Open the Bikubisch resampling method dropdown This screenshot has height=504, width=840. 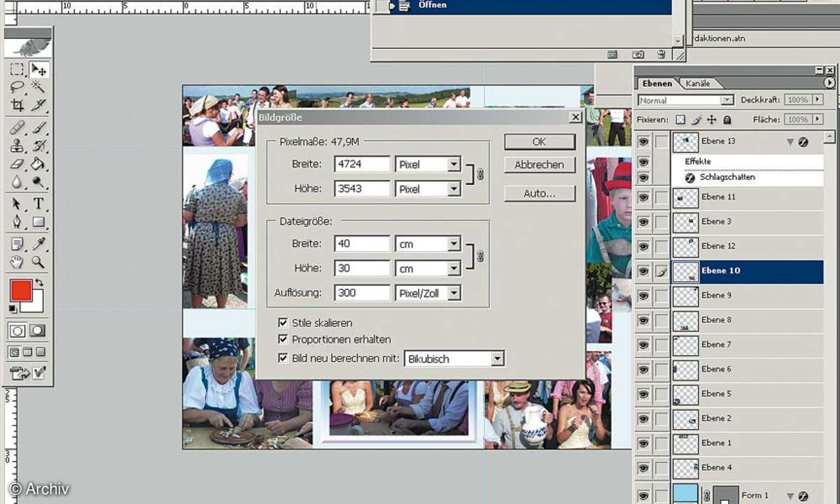click(x=497, y=358)
